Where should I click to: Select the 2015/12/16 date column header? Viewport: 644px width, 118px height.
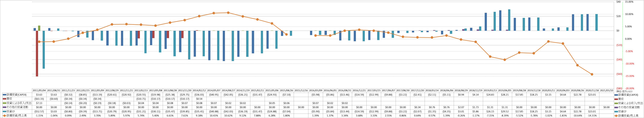[x=301, y=90]
